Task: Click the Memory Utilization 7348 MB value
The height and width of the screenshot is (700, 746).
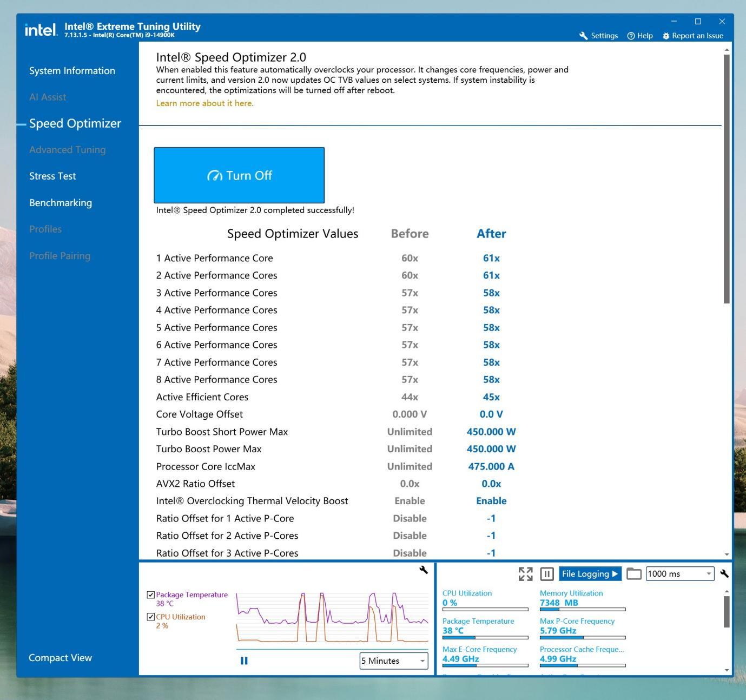Action: pos(559,603)
